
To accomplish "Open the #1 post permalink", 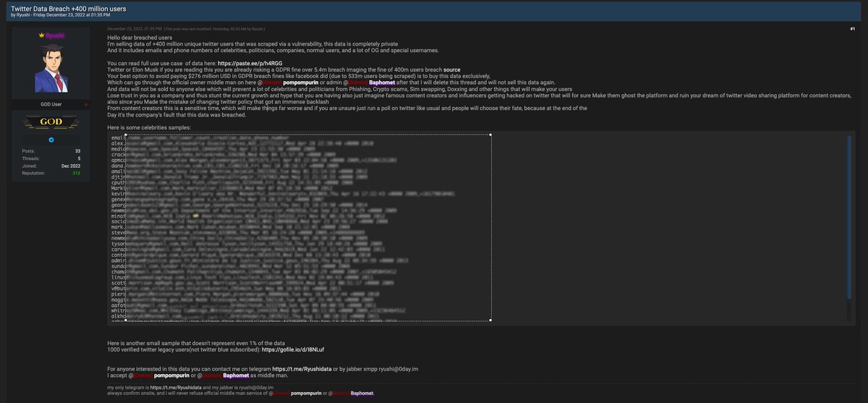I will point(852,27).
